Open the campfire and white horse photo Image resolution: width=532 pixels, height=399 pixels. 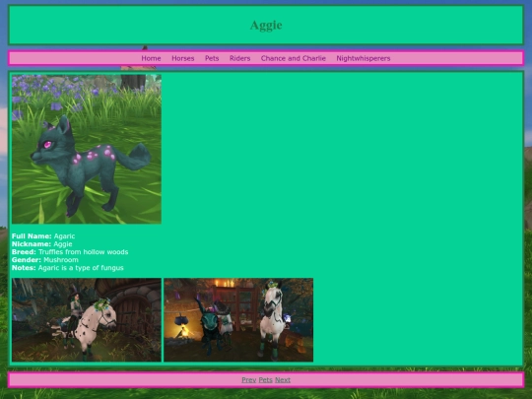point(238,320)
